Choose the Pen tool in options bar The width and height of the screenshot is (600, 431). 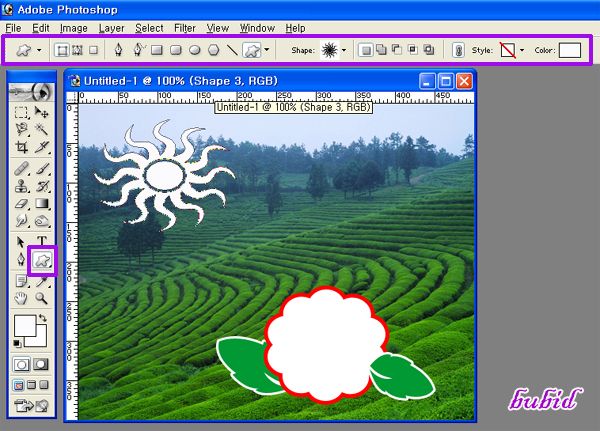tap(119, 50)
